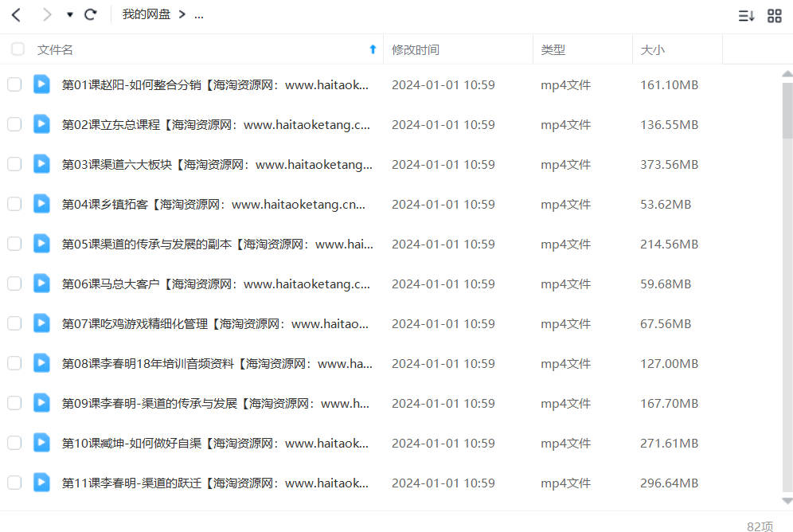This screenshot has width=793, height=532.
Task: Select checkbox for 第06课马总大客户 file
Action: [14, 284]
